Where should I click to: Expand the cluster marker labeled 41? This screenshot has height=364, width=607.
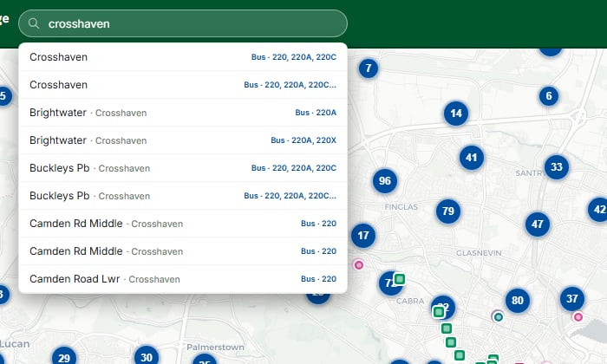(471, 158)
